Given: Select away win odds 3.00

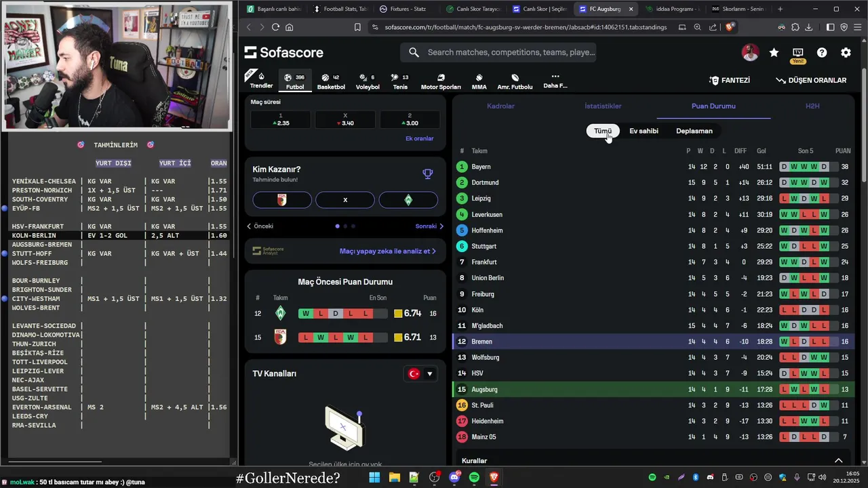Looking at the screenshot, I should pos(410,119).
